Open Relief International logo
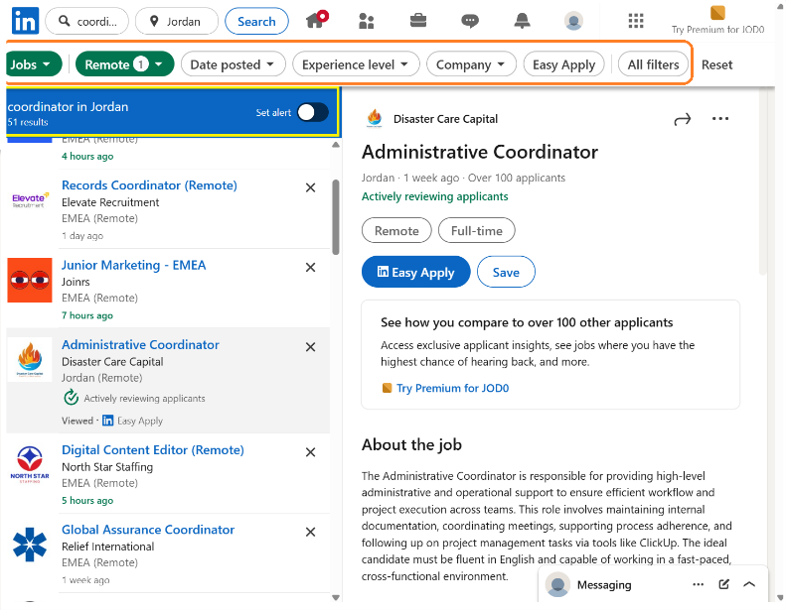This screenshot has width=786, height=610. [x=30, y=544]
